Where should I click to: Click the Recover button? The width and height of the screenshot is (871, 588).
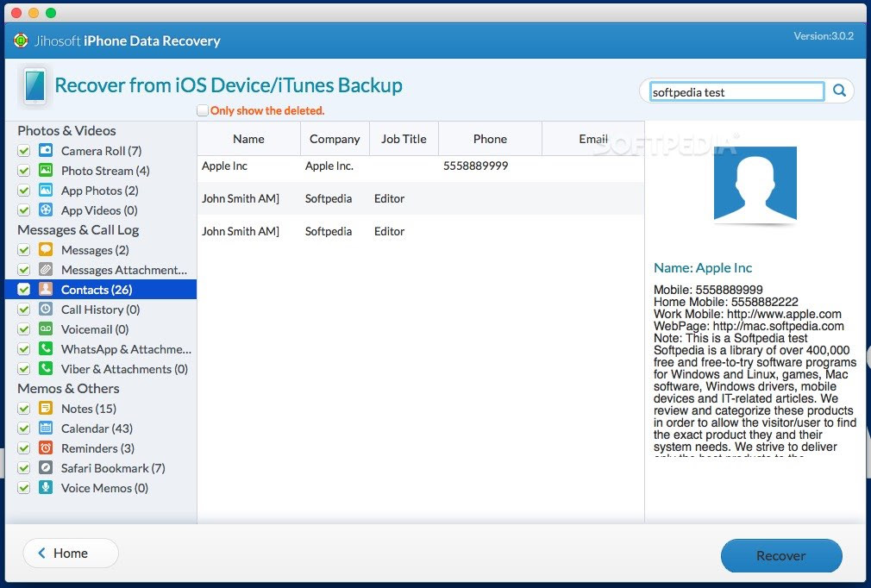pyautogui.click(x=781, y=555)
